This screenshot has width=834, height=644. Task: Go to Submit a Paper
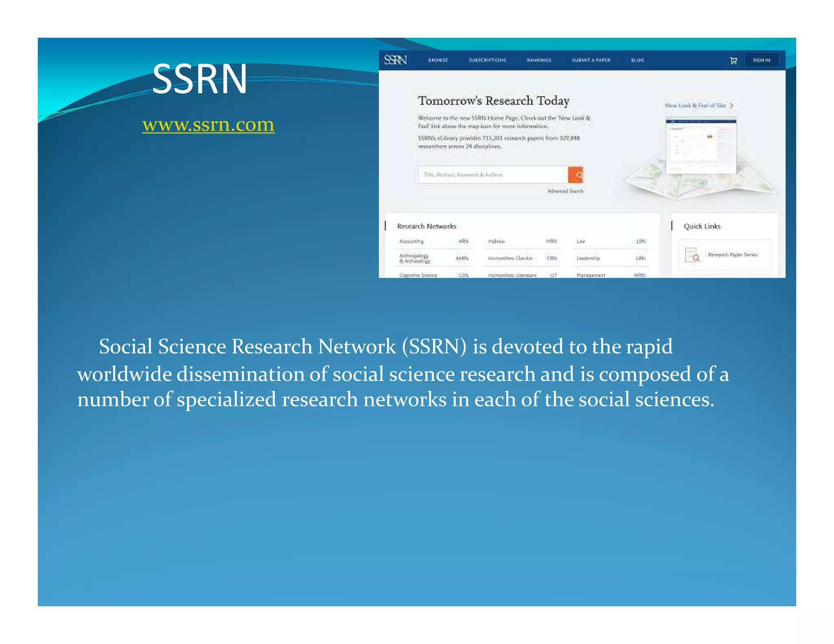[x=591, y=60]
